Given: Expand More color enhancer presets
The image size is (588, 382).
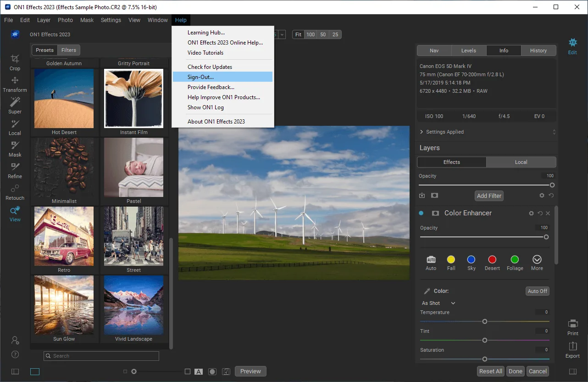Looking at the screenshot, I should tap(537, 263).
